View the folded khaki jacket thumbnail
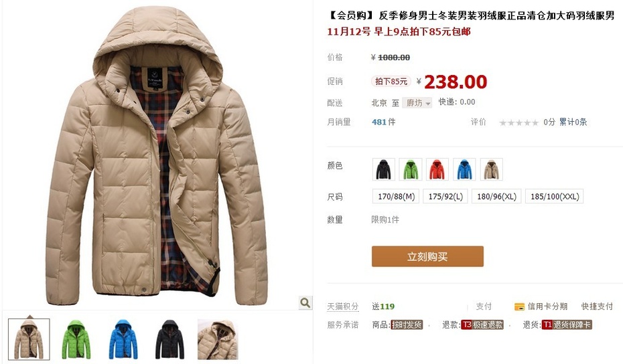Image resolution: width=623 pixels, height=364 pixels. coord(218,339)
